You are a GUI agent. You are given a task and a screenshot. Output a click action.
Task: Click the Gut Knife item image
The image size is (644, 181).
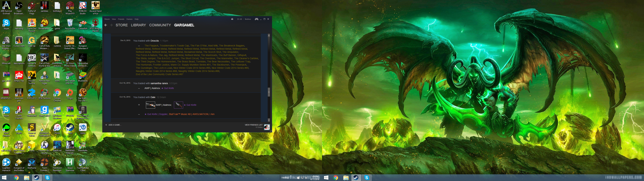(178, 105)
